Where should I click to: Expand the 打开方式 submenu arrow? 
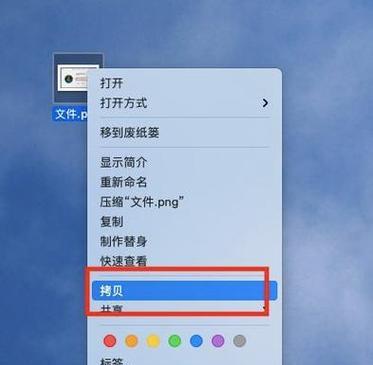coord(265,103)
